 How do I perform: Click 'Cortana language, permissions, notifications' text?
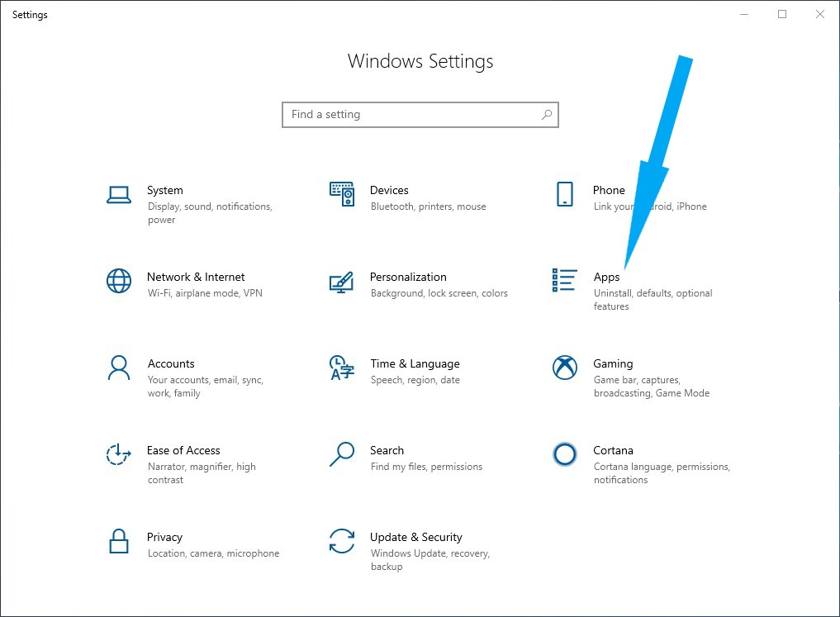pos(662,473)
